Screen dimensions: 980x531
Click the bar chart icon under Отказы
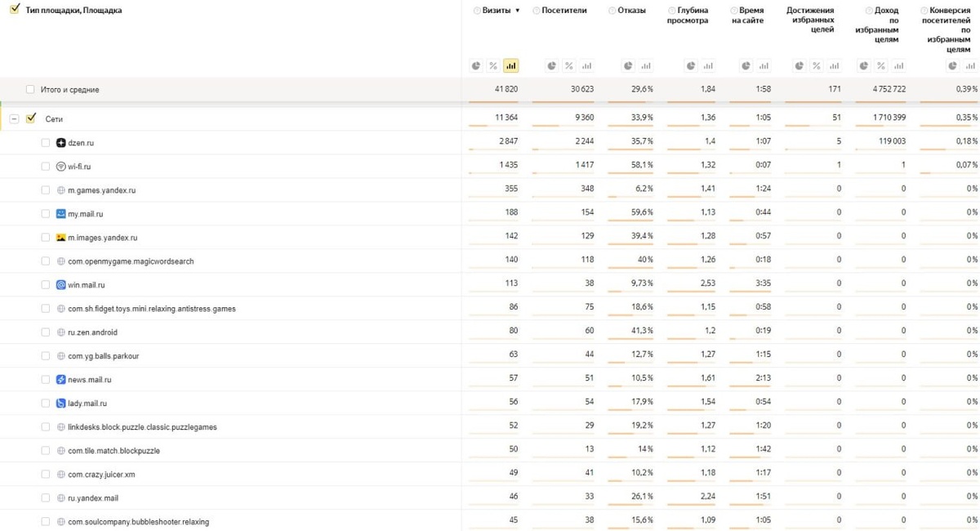point(646,65)
